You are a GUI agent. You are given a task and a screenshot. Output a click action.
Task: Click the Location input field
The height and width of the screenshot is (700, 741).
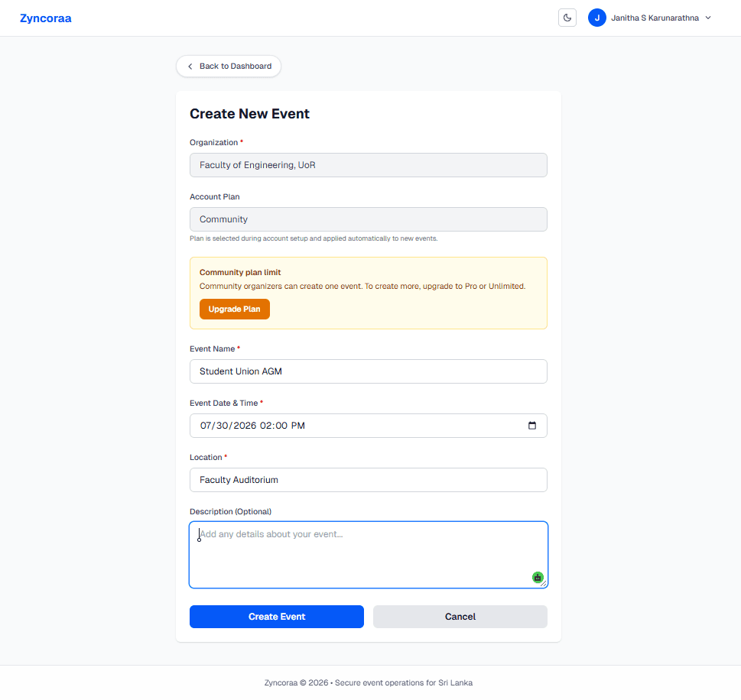[x=368, y=480]
